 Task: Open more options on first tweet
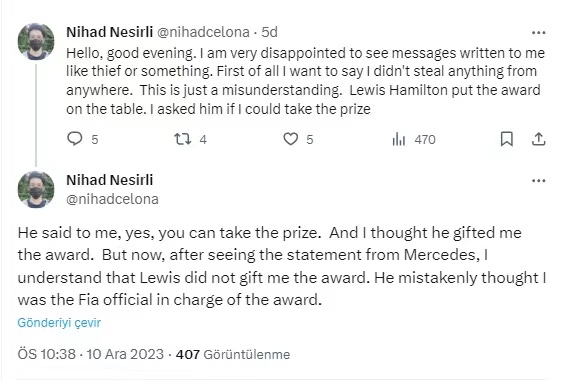pos(538,33)
